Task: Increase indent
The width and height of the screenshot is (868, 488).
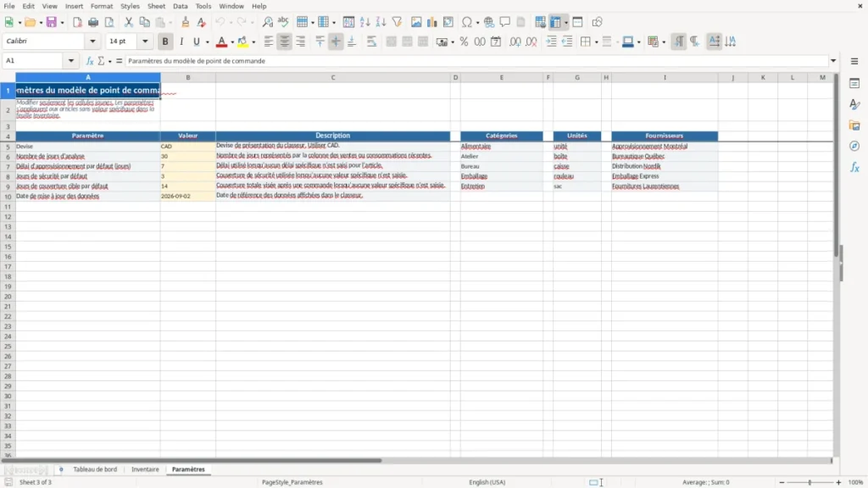Action: pyautogui.click(x=551, y=42)
